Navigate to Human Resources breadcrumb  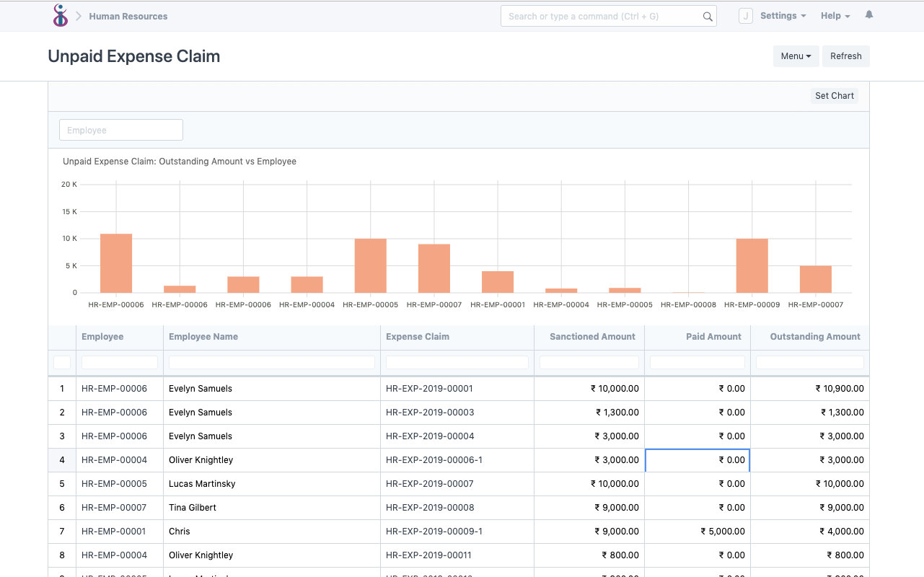point(128,15)
